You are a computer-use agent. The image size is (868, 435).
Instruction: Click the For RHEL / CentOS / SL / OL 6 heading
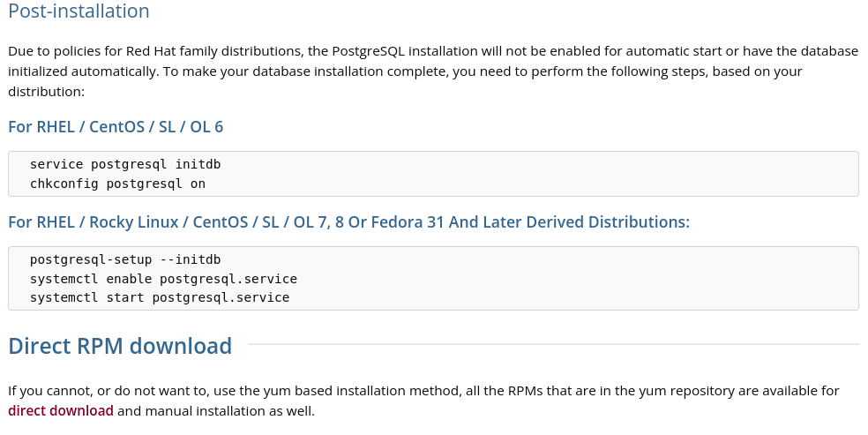(116, 127)
